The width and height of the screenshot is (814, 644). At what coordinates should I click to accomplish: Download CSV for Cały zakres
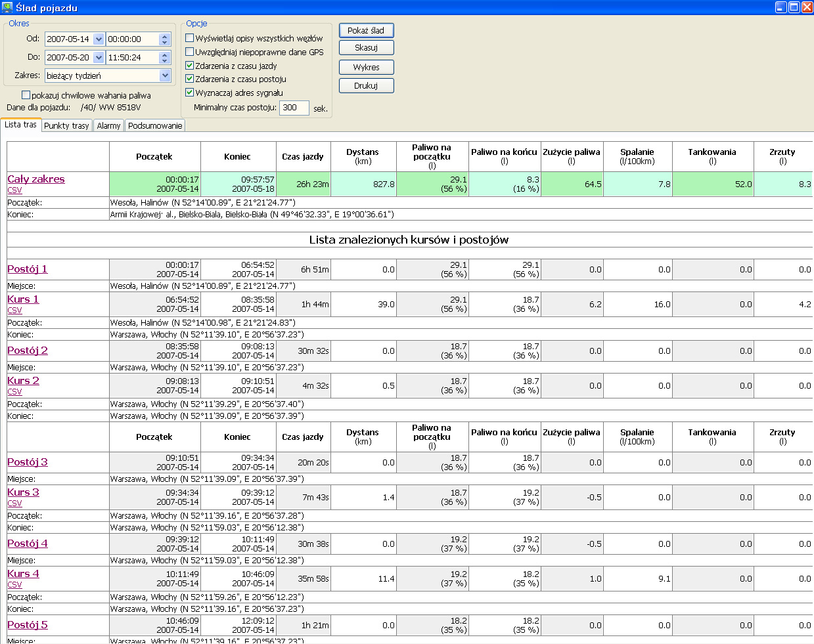pyautogui.click(x=14, y=190)
